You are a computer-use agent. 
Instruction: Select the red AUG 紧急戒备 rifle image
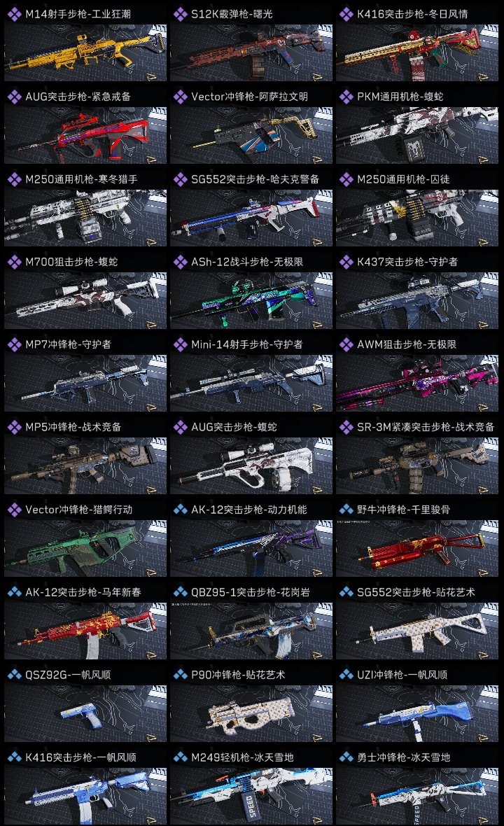(x=85, y=135)
